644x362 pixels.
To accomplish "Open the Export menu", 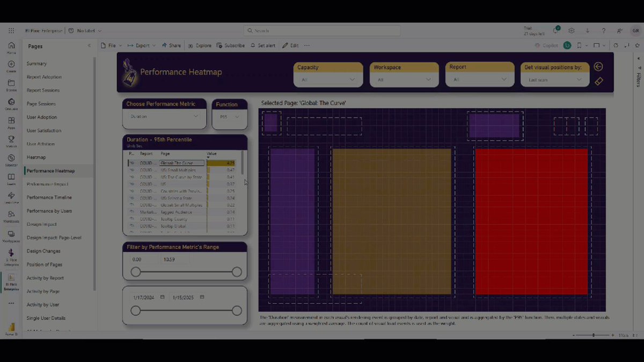I will [142, 46].
